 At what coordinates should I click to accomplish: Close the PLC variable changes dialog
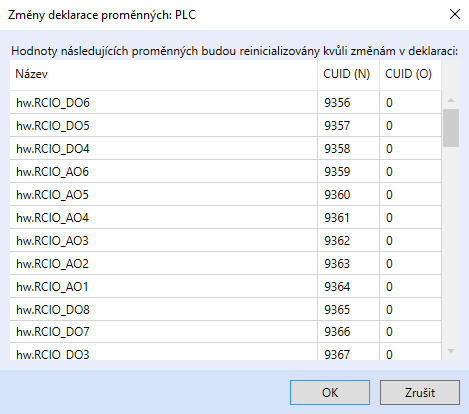[455, 14]
